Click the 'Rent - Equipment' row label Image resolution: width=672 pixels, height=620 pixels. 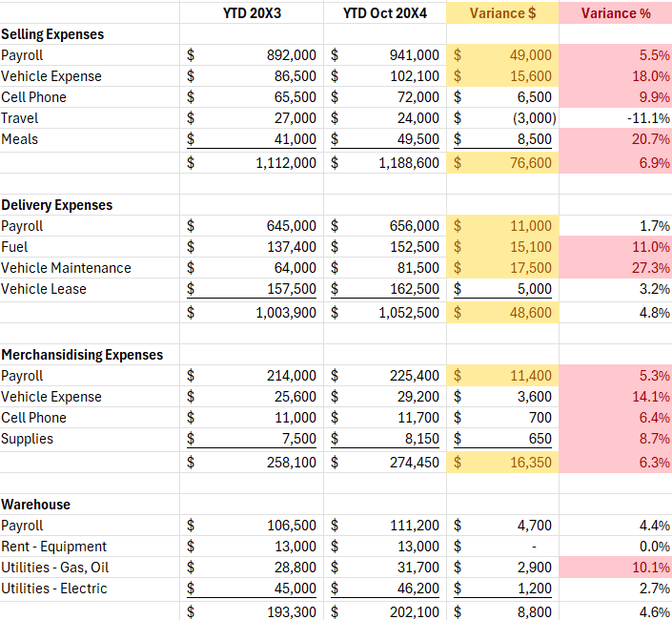point(54,547)
